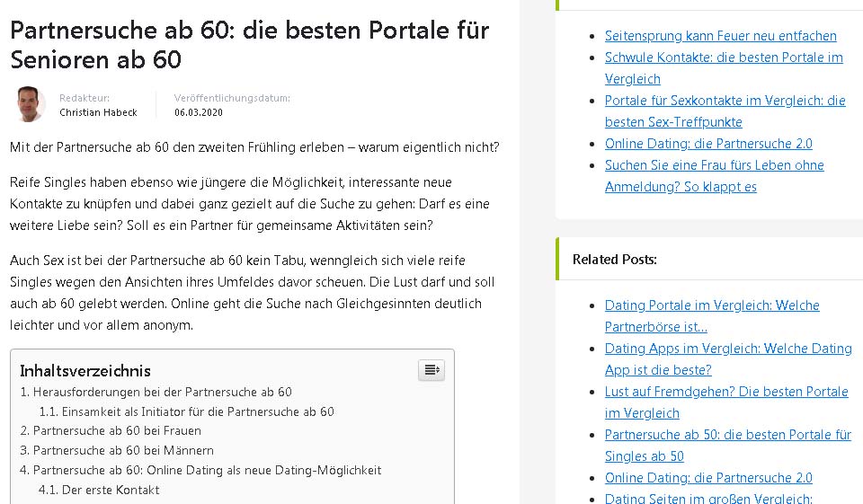Jump to subsection 'Der erste Kontakt'
Image resolution: width=863 pixels, height=504 pixels.
[x=111, y=490]
